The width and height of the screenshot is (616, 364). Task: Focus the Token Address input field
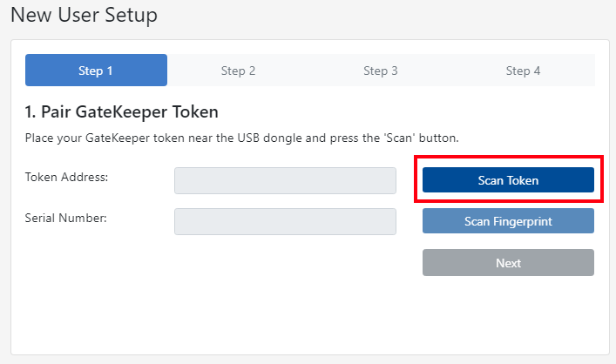coord(285,180)
